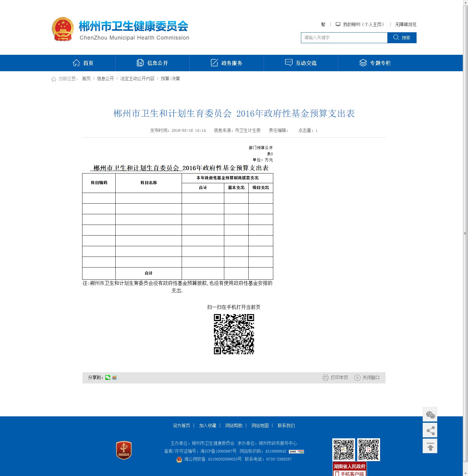Screen dimensions: 468x476
Task: Close the window with 关闭窗口
Action: point(367,377)
